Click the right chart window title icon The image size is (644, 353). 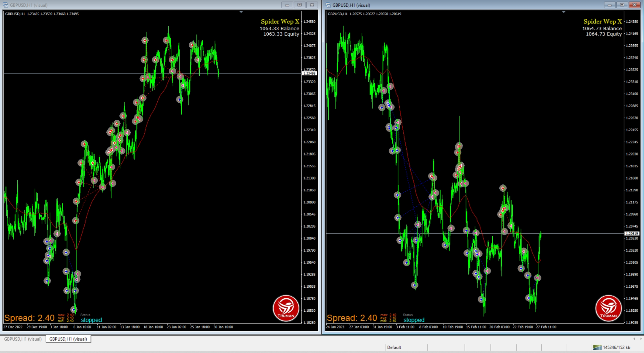click(328, 5)
